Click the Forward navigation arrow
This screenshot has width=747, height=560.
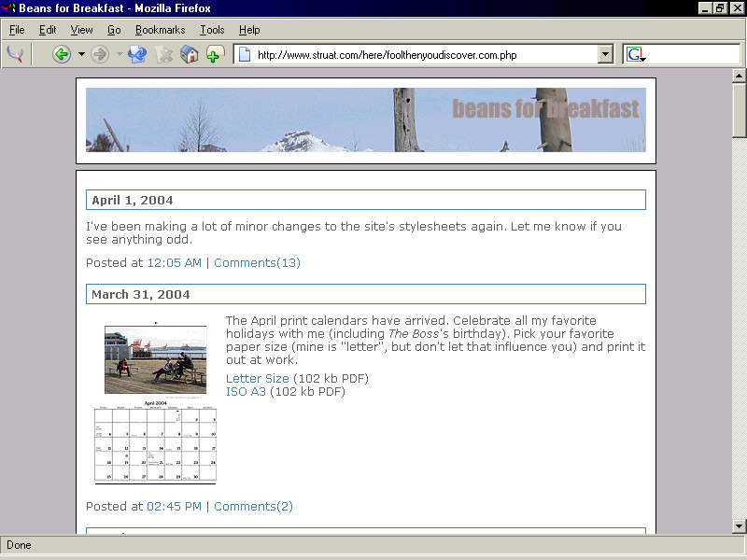pos(100,54)
